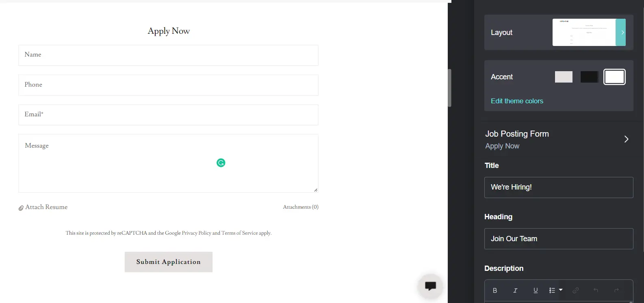The height and width of the screenshot is (303, 644).
Task: Toggle underline formatting in Description toolbar
Action: (x=536, y=290)
